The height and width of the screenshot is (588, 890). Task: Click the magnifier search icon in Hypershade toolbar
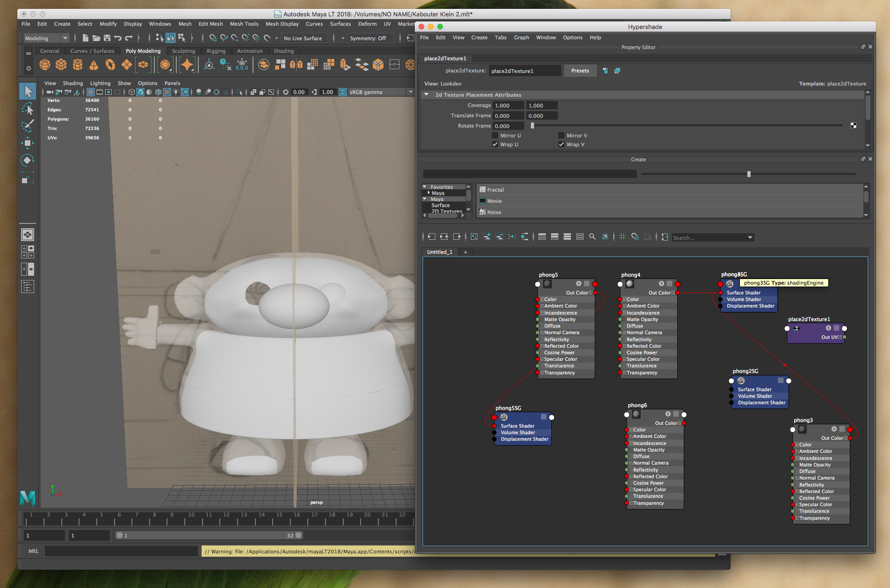click(x=592, y=237)
